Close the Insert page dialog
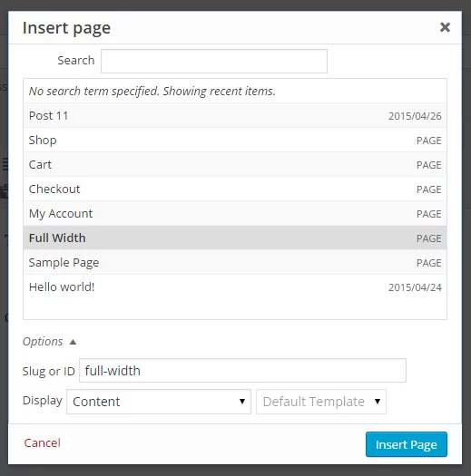The width and height of the screenshot is (471, 476). pos(445,27)
